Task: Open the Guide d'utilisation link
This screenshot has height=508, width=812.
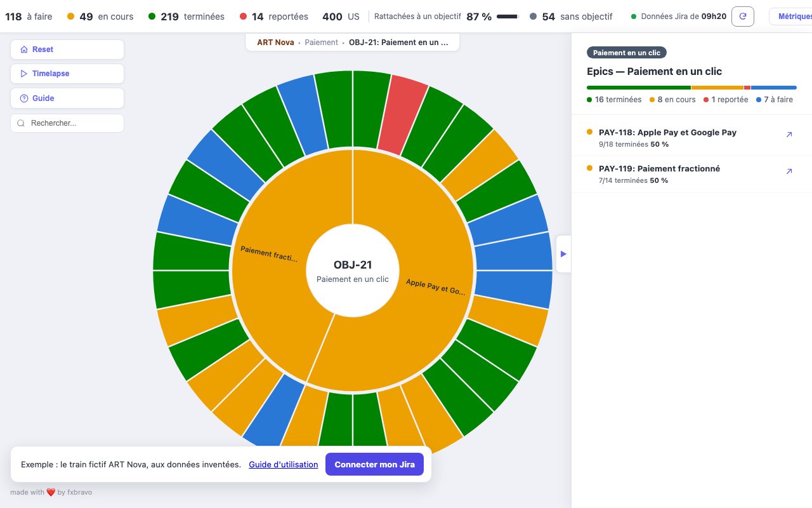Action: click(284, 464)
